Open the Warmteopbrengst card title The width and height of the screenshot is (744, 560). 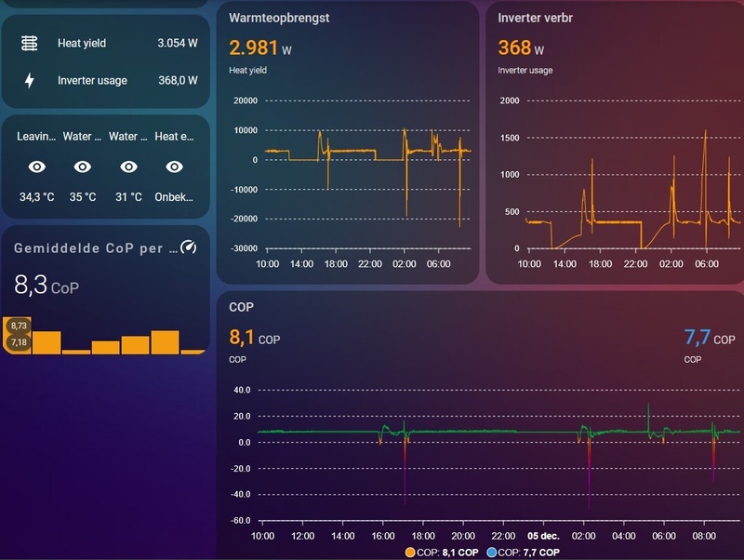pyautogui.click(x=279, y=18)
